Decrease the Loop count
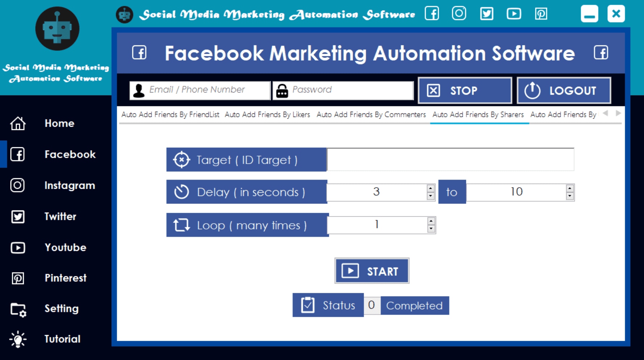Screen dimensions: 644x360 (x=431, y=229)
